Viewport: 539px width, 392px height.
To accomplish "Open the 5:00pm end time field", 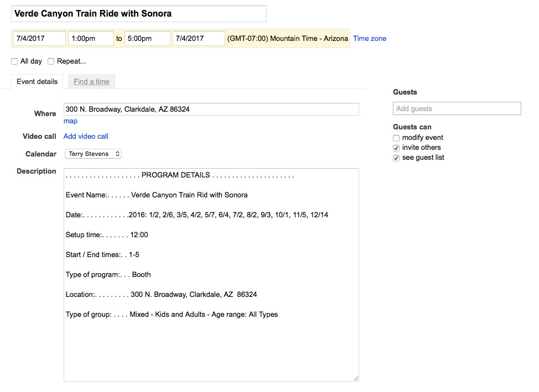I will (147, 39).
